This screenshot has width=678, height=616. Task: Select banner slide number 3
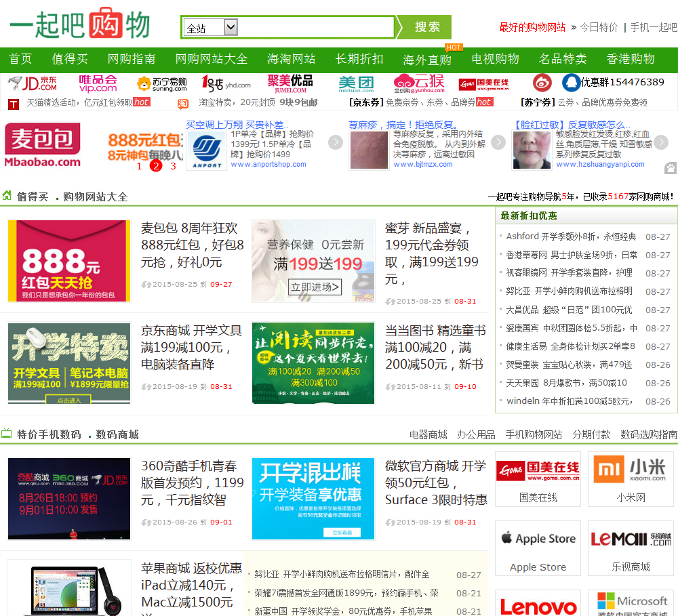173,166
